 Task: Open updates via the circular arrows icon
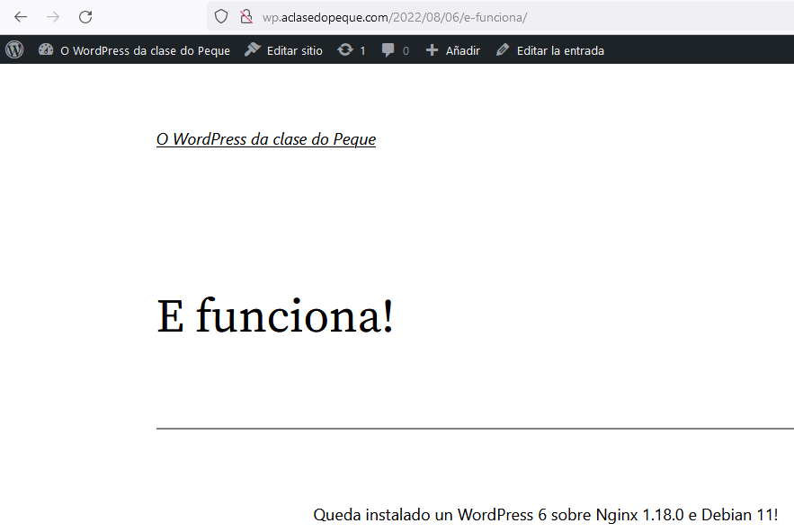345,49
